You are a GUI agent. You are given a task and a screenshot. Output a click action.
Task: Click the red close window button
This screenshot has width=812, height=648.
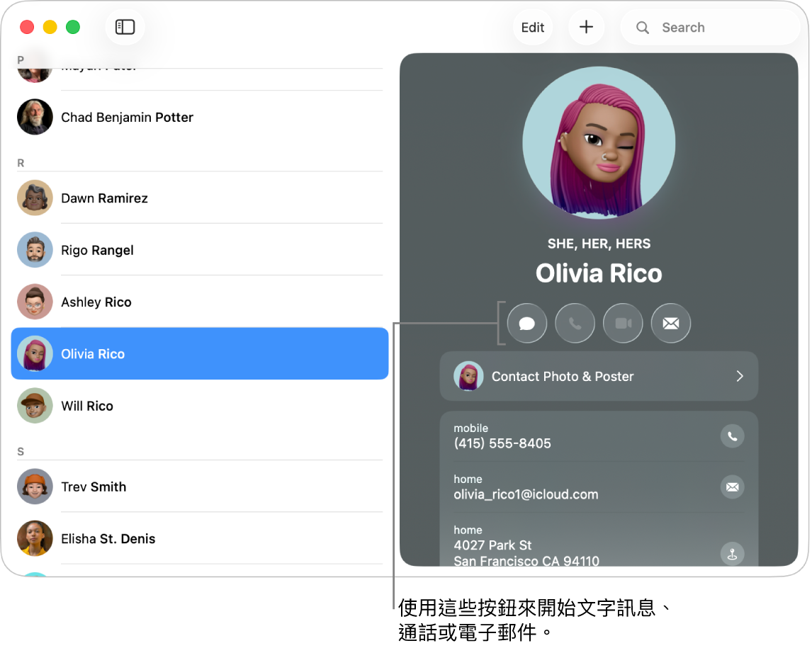pyautogui.click(x=27, y=27)
